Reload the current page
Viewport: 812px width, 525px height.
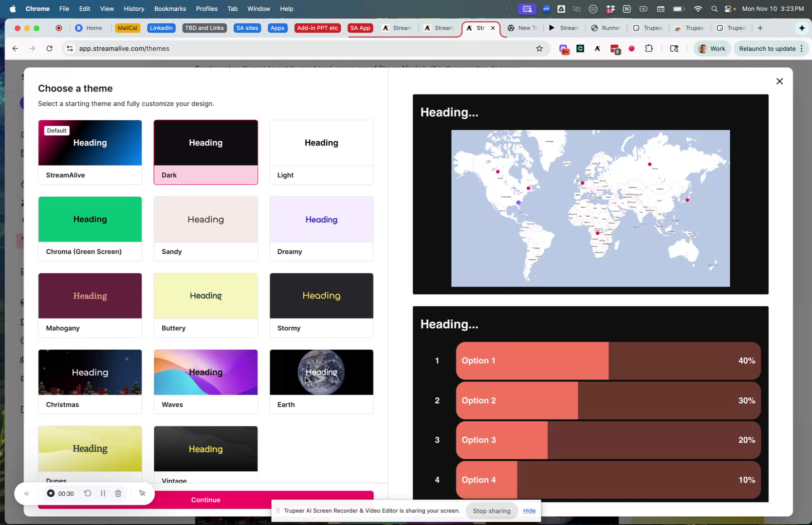[49, 48]
